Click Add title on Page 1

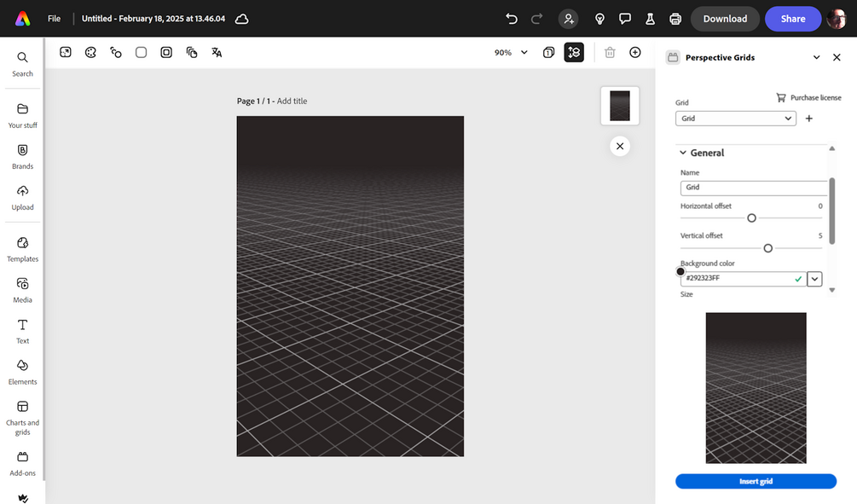pyautogui.click(x=292, y=101)
